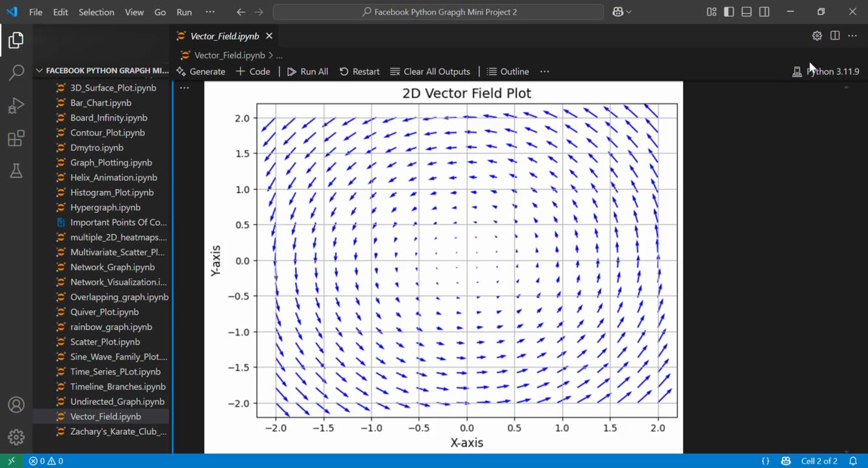Open the Search view icon

tap(16, 72)
